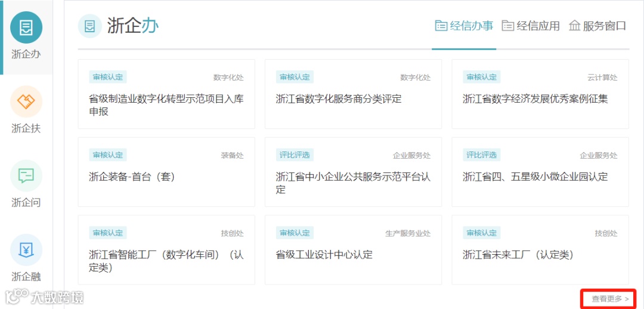Click the 浙企问 sidebar label
The width and height of the screenshot is (644, 309).
click(26, 203)
